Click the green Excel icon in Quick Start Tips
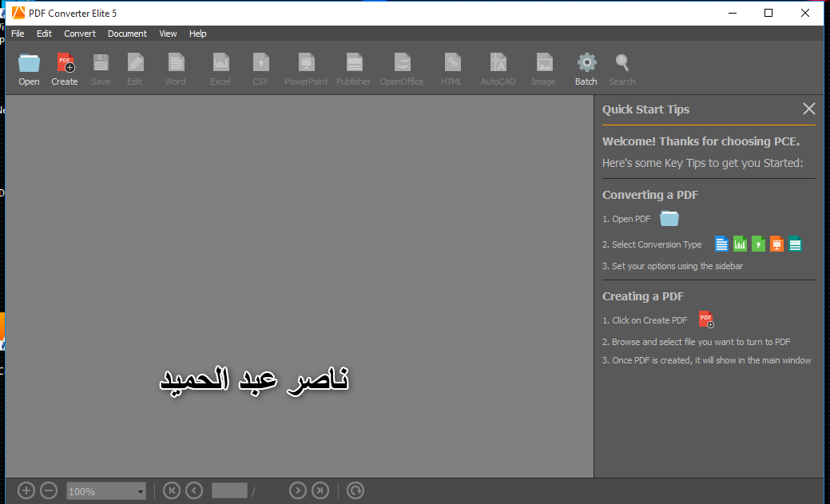 [x=740, y=244]
